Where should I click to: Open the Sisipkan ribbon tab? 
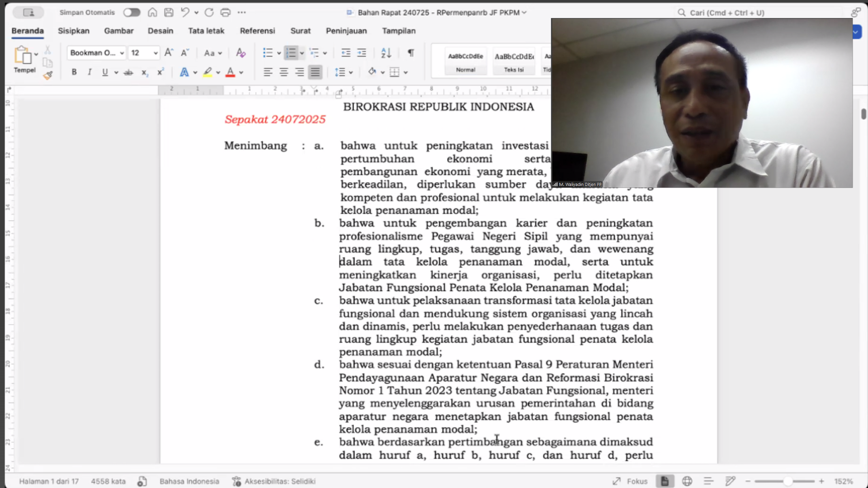(74, 31)
